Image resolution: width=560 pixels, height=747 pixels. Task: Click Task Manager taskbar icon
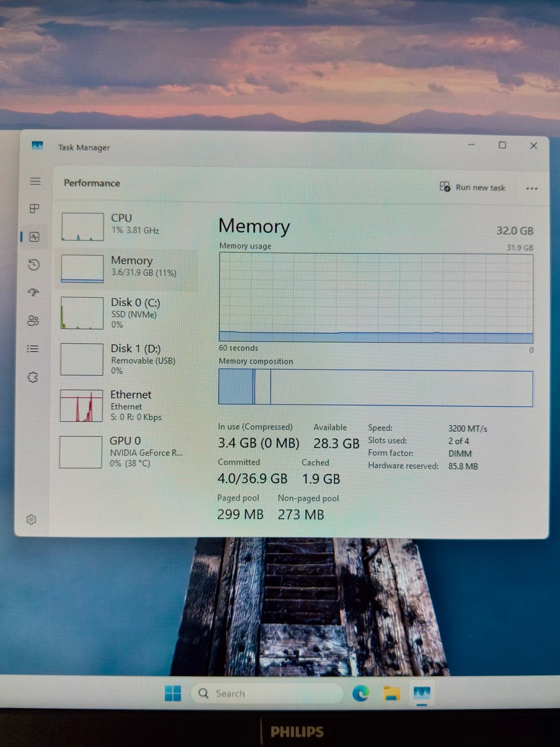(x=422, y=693)
